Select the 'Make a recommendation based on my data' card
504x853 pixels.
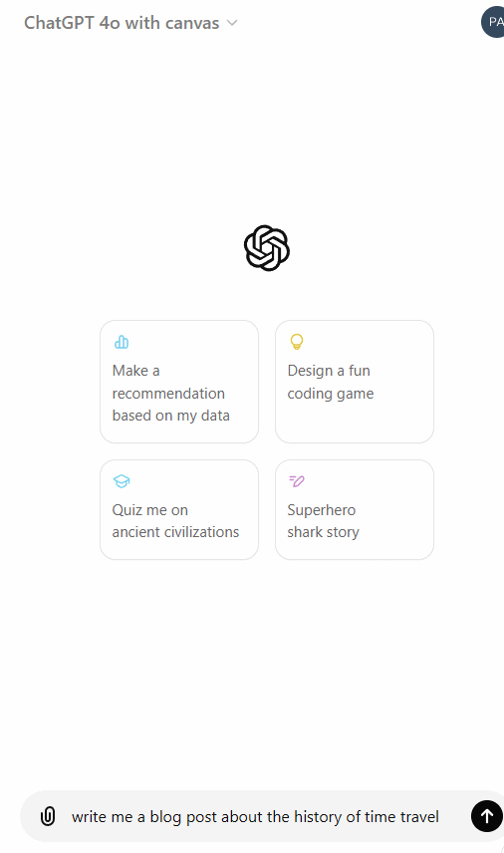tap(179, 382)
